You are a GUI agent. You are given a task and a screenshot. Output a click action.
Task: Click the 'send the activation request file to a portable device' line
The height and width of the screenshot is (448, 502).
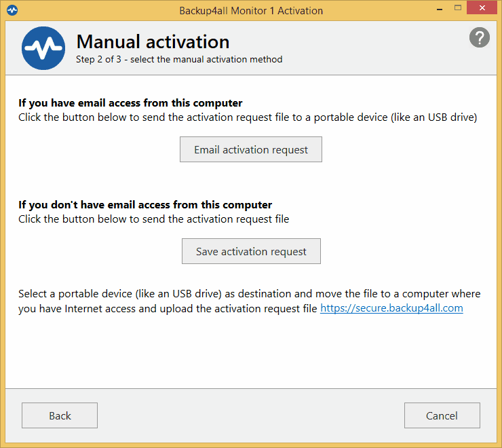[x=248, y=117]
